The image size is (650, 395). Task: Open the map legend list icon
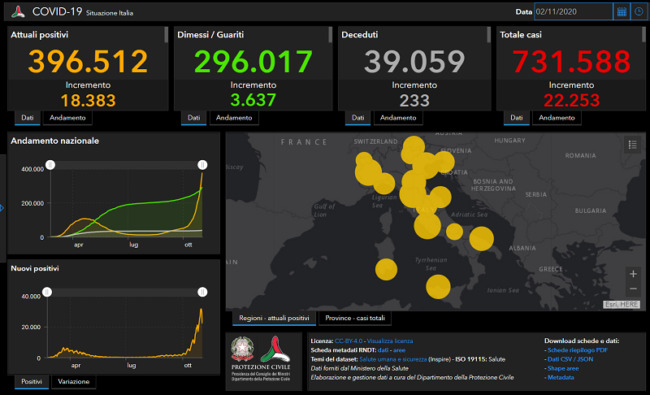click(x=633, y=145)
